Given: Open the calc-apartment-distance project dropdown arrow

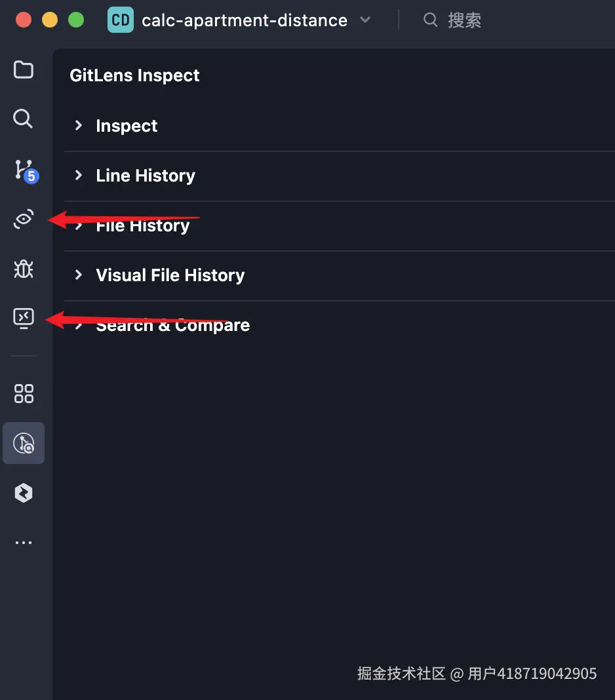Looking at the screenshot, I should tap(365, 20).
